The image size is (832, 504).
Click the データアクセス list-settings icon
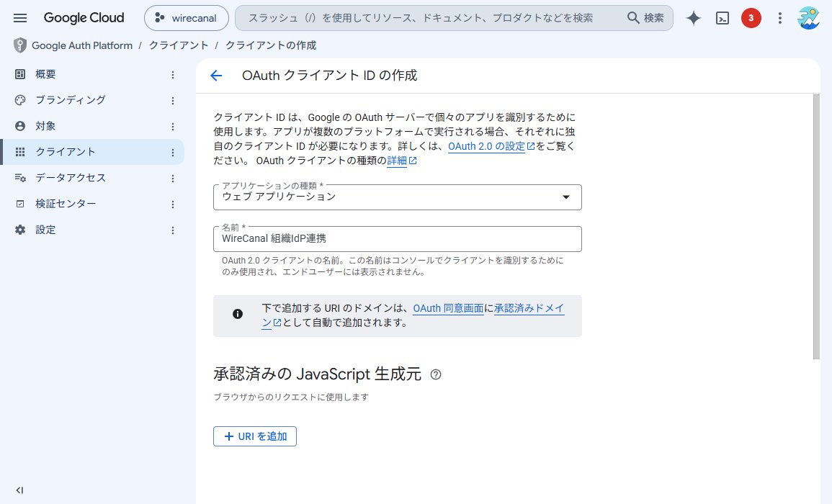(20, 179)
